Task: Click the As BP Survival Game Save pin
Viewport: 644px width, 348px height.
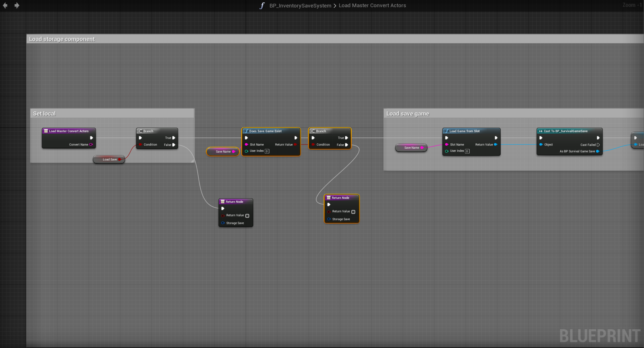Action: (x=598, y=151)
